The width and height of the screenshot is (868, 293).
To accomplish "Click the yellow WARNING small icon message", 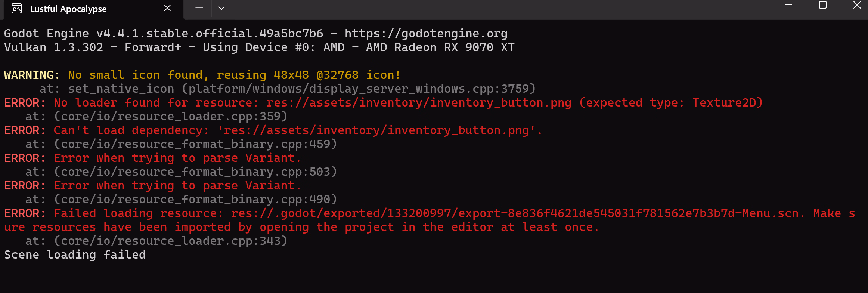I will [202, 75].
